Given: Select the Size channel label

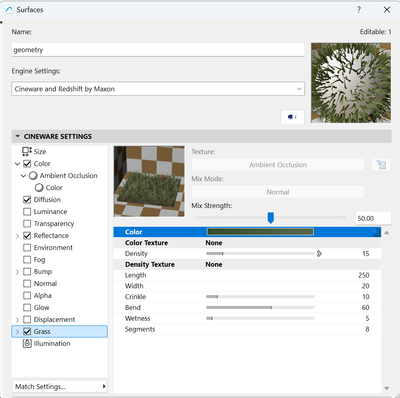Looking at the screenshot, I should (40, 152).
